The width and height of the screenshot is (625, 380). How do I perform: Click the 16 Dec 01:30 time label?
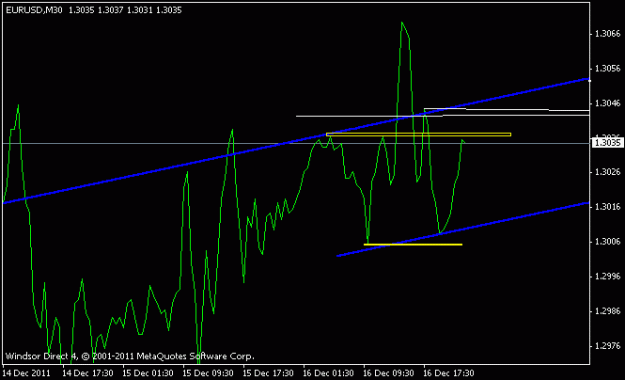point(328,373)
